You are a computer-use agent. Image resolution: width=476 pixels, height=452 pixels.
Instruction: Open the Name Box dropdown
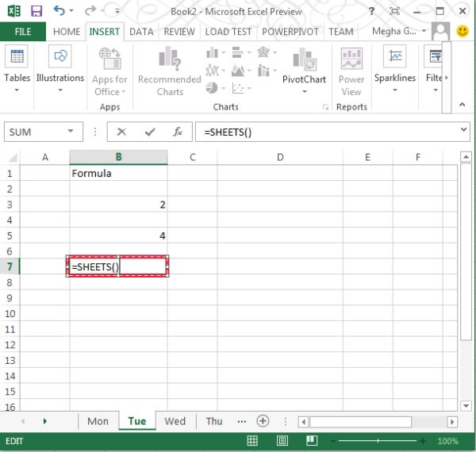pyautogui.click(x=71, y=132)
